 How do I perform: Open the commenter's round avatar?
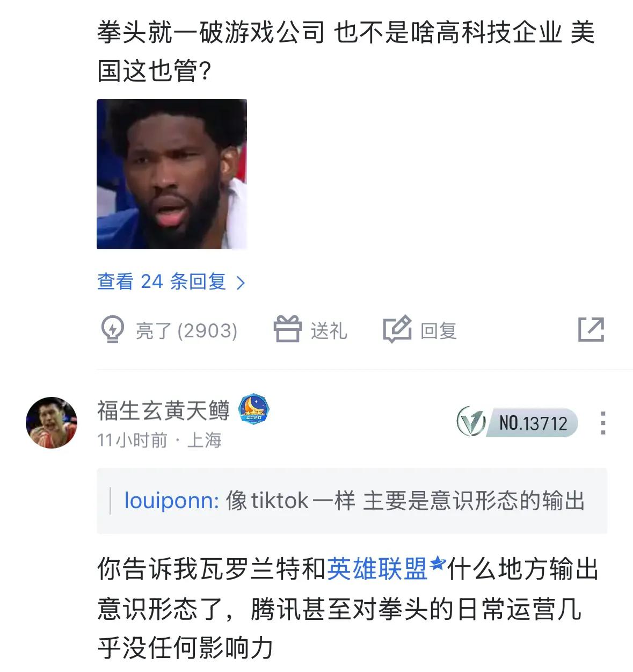(52, 423)
